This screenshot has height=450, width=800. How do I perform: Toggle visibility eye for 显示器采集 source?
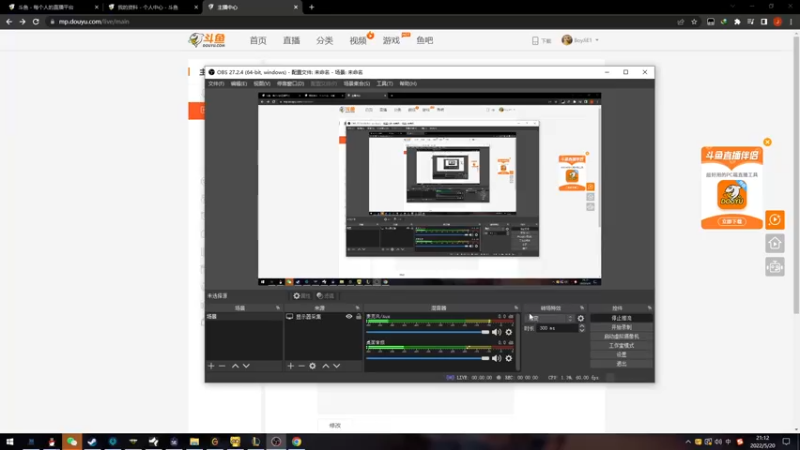click(x=349, y=317)
